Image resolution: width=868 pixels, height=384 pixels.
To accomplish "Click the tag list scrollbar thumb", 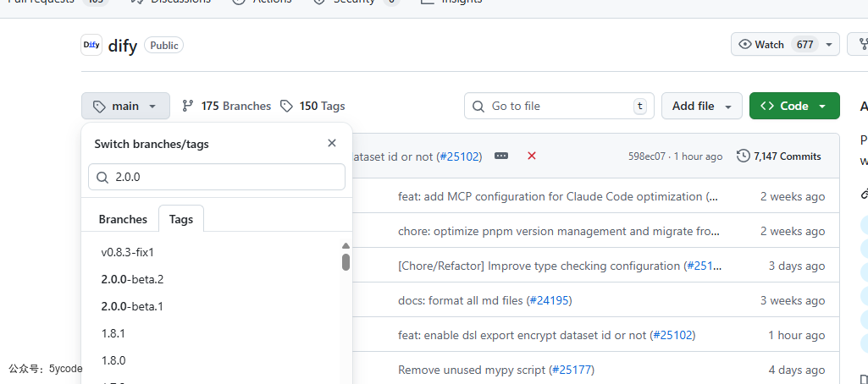I will [346, 261].
